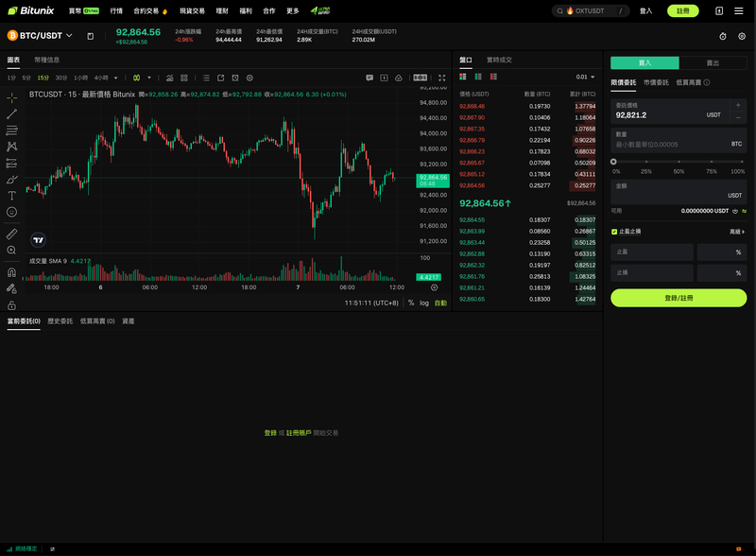This screenshot has width=756, height=556.
Task: Open chart settings gear in toolbar
Action: click(x=249, y=78)
